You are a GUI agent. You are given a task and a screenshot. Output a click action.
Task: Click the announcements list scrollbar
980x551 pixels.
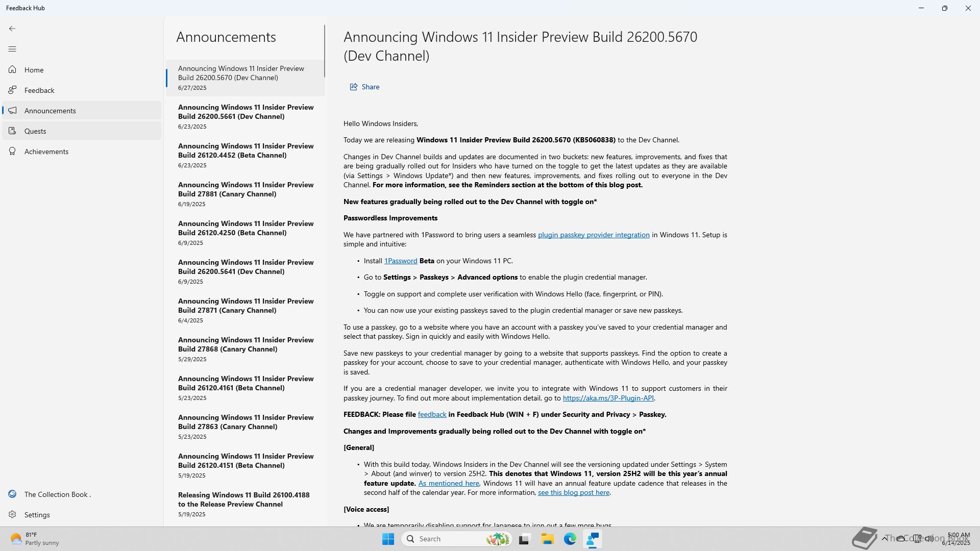324,51
